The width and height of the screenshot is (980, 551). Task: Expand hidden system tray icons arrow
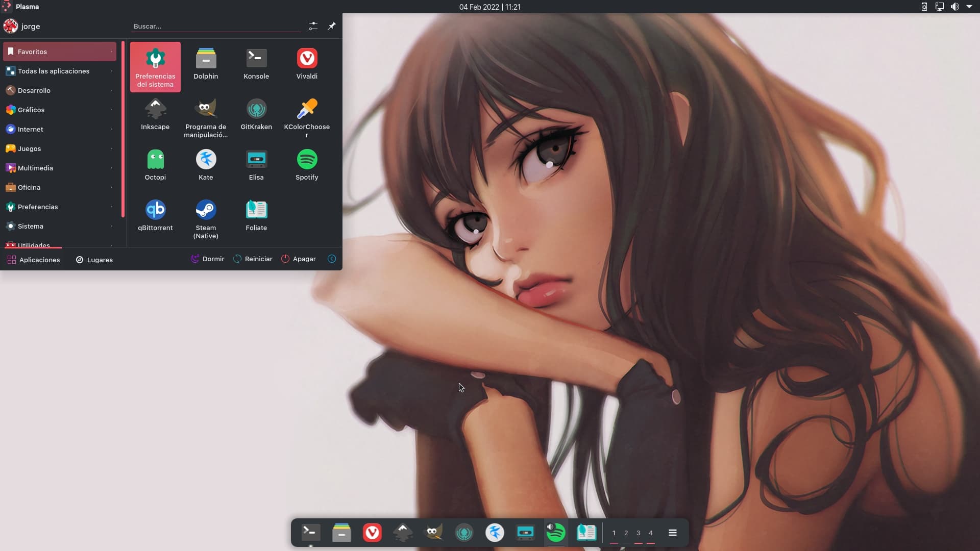[x=969, y=7]
